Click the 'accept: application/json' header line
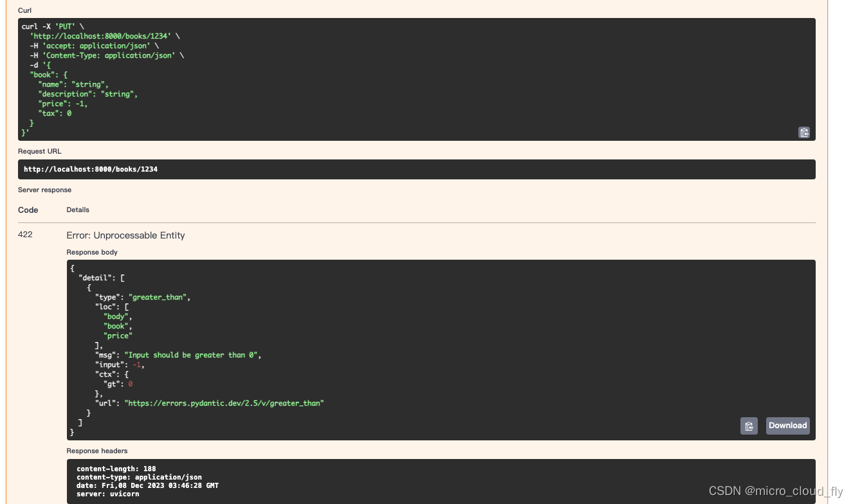 pyautogui.click(x=94, y=46)
